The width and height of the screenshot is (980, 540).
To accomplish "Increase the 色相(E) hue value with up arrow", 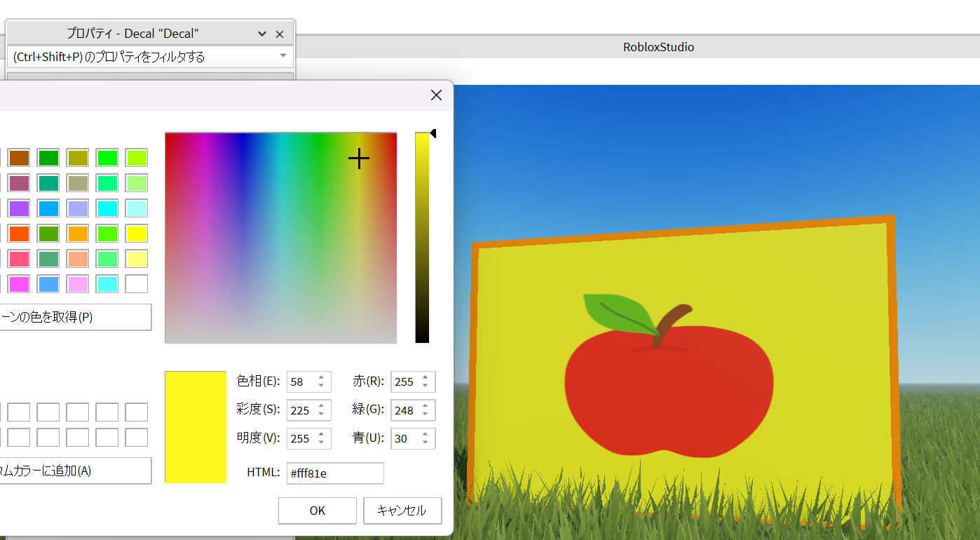I will click(x=321, y=377).
